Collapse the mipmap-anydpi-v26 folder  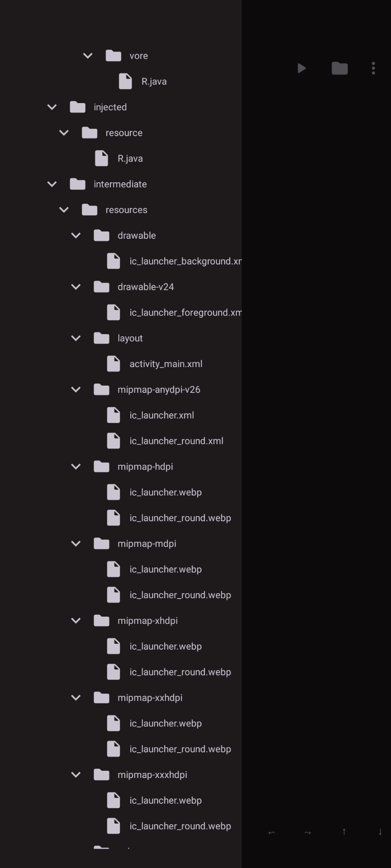[x=76, y=389]
